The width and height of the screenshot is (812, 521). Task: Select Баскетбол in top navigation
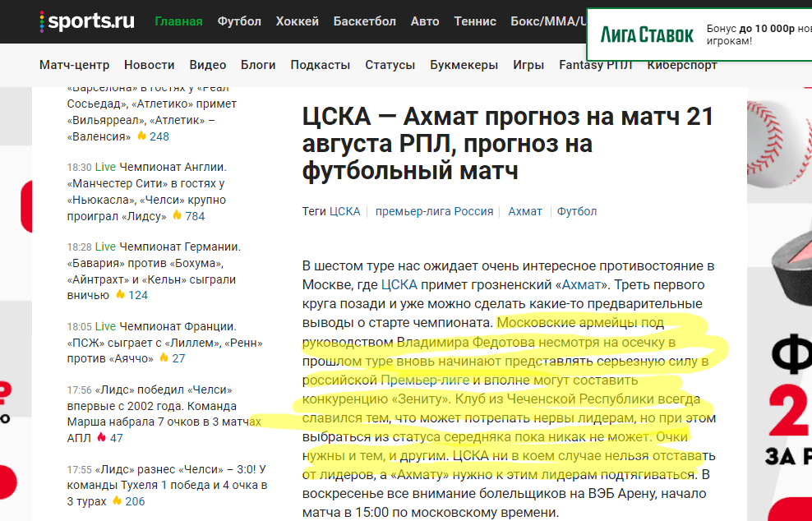pyautogui.click(x=365, y=21)
